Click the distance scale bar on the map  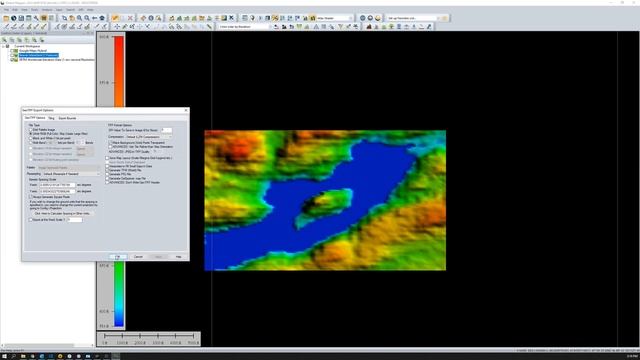[x=149, y=338]
